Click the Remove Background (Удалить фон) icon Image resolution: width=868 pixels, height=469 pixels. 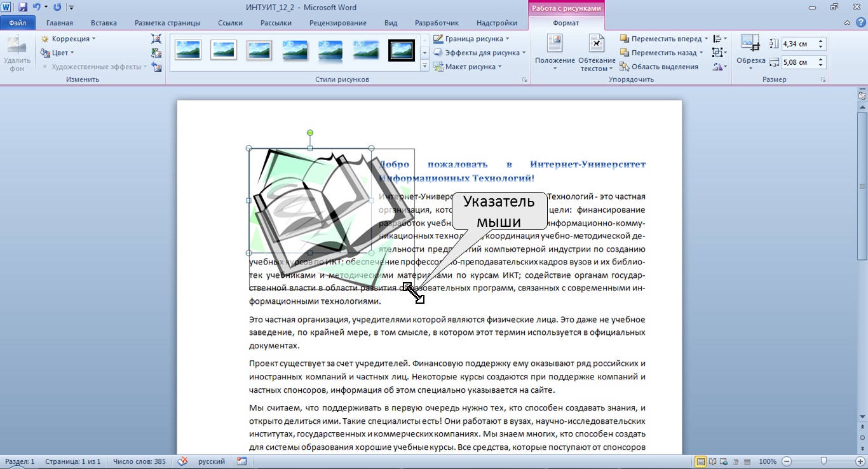[17, 53]
